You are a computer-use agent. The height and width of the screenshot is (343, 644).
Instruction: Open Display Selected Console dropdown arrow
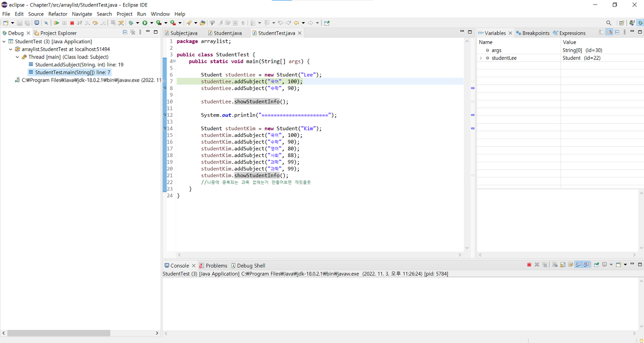(x=611, y=265)
